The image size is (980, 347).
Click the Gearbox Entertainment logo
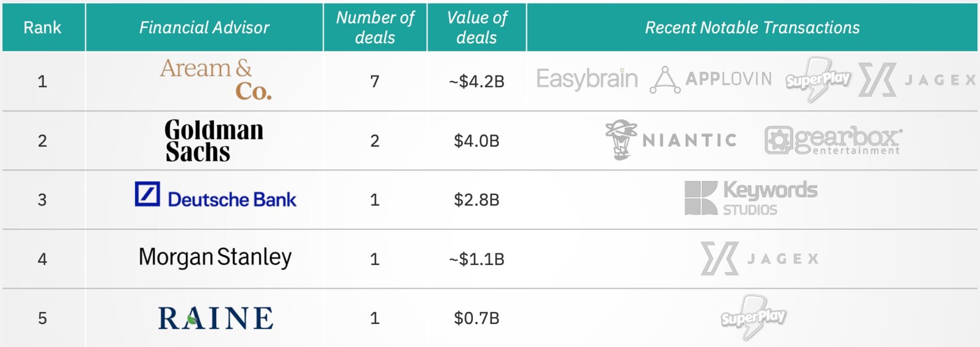click(834, 140)
